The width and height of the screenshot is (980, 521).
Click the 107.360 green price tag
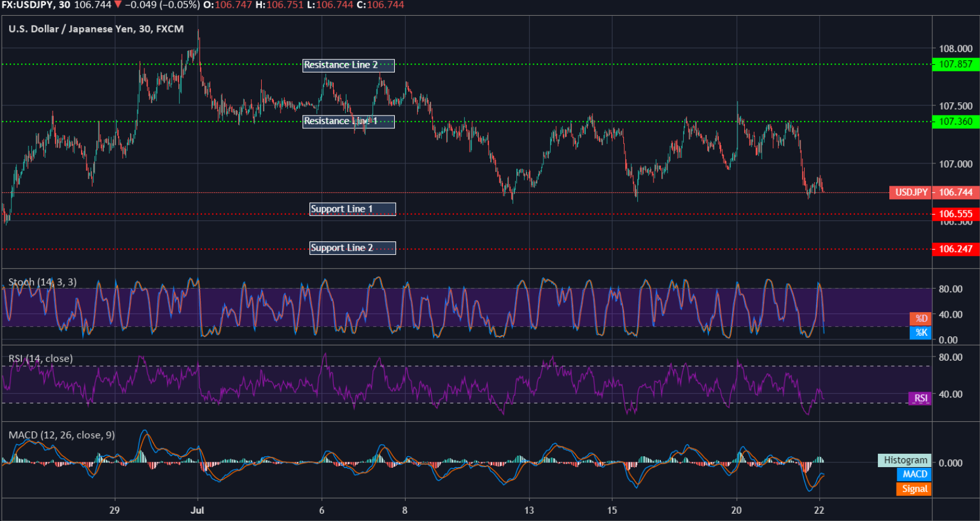pyautogui.click(x=955, y=122)
